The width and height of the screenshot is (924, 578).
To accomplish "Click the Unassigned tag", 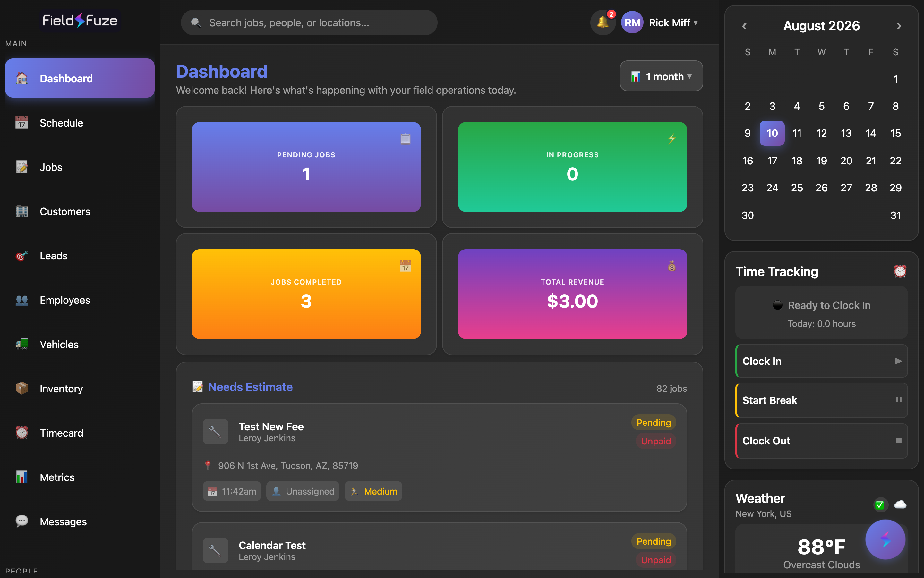I will (303, 491).
